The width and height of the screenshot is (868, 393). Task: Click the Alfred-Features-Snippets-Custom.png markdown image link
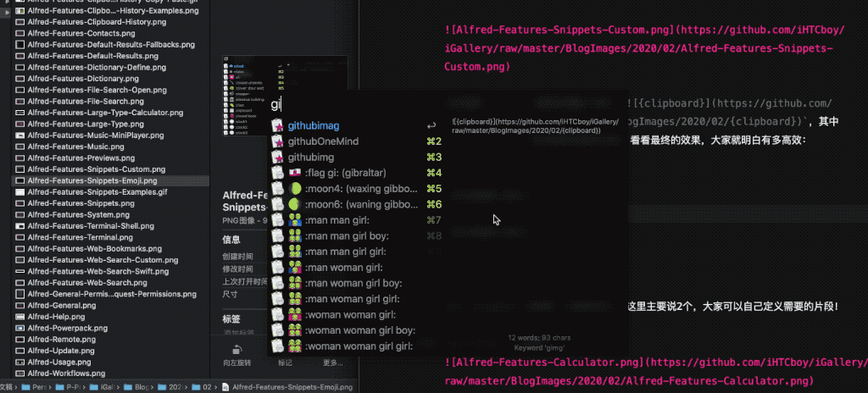pos(644,48)
